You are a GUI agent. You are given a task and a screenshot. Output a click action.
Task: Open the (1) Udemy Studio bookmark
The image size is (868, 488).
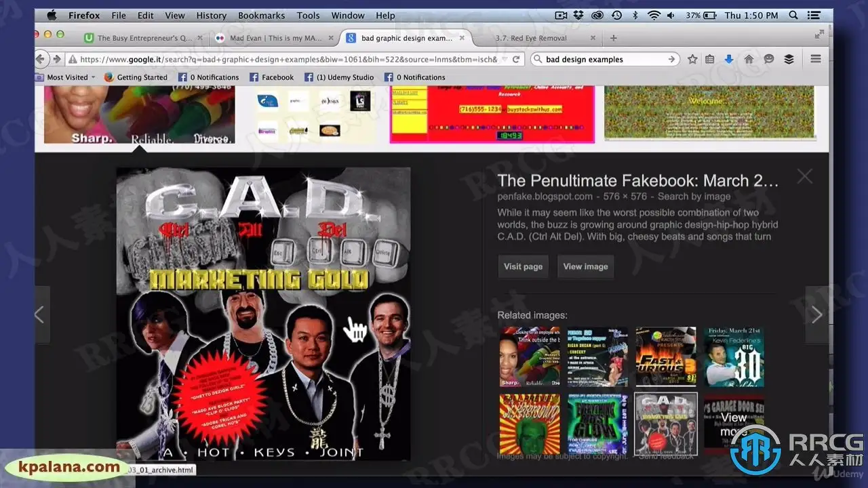click(339, 77)
